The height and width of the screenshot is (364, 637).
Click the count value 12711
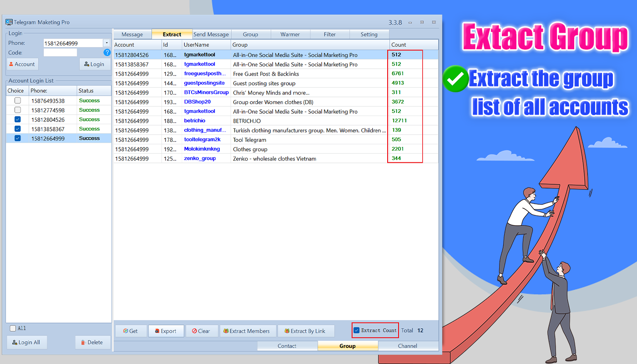[x=399, y=121]
